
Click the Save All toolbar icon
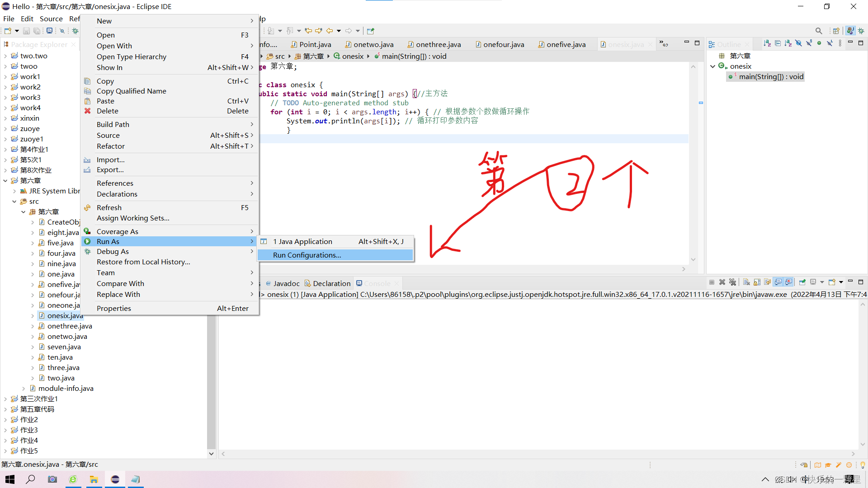37,31
